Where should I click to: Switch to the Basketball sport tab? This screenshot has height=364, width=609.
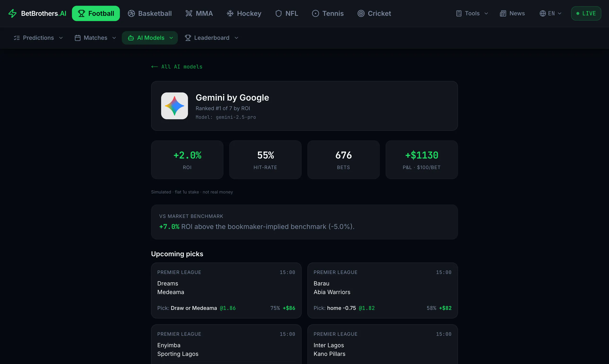pyautogui.click(x=150, y=13)
